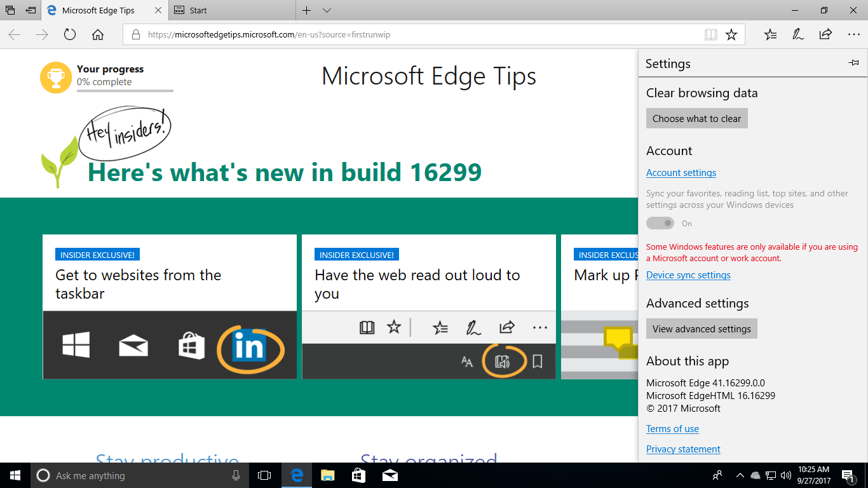
Task: Click the 0% complete progress bar
Action: click(125, 91)
